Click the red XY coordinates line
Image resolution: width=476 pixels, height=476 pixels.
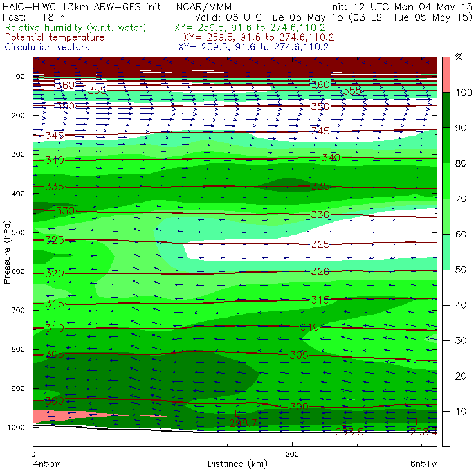(x=259, y=37)
